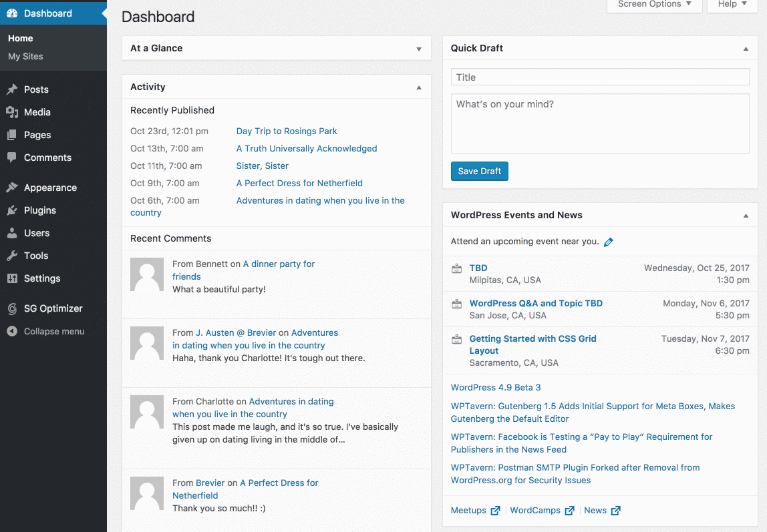Collapse the Activity panel
The height and width of the screenshot is (532, 767).
[x=419, y=87]
